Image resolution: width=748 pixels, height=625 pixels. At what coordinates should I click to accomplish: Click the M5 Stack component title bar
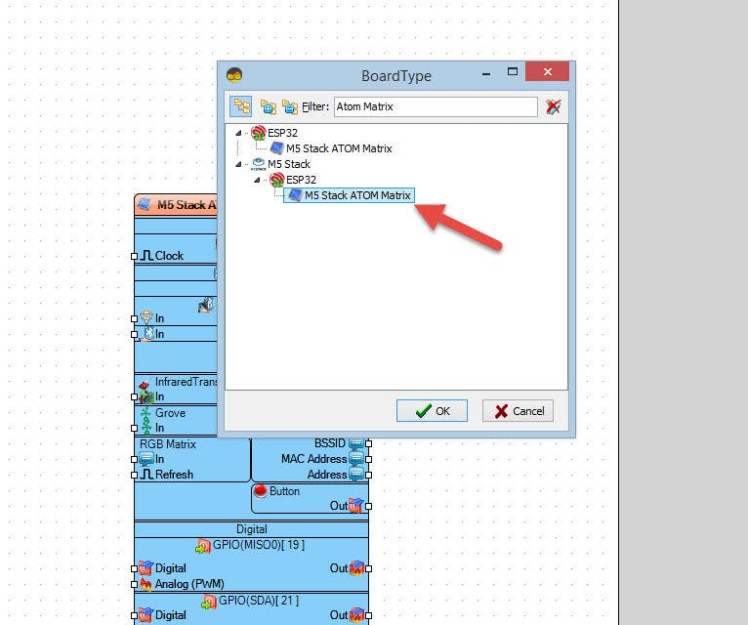[x=176, y=205]
